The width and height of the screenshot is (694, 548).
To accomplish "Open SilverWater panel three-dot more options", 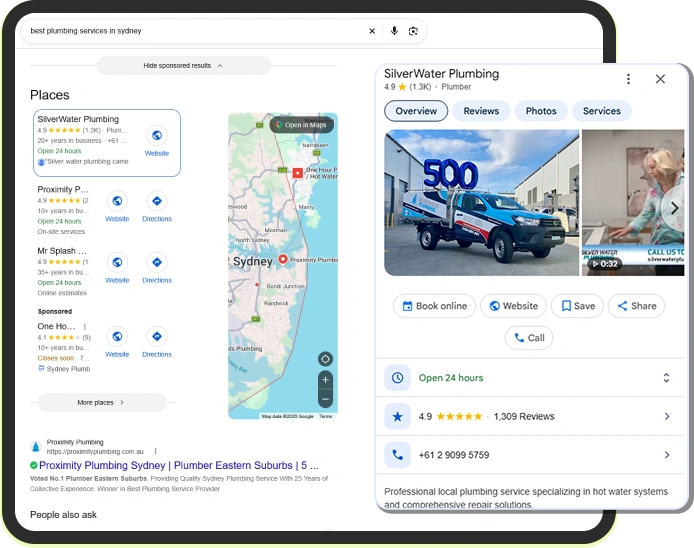I will tap(628, 79).
